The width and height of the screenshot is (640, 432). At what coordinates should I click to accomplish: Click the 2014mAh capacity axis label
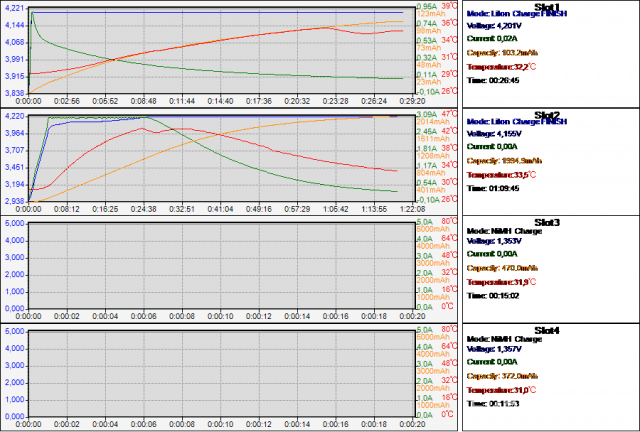click(433, 122)
